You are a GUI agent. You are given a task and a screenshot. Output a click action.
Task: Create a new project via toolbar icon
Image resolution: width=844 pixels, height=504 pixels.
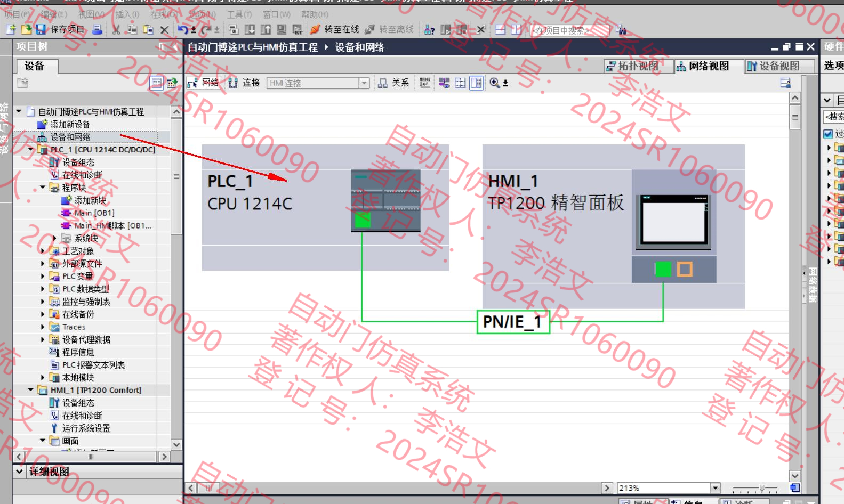pos(11,30)
